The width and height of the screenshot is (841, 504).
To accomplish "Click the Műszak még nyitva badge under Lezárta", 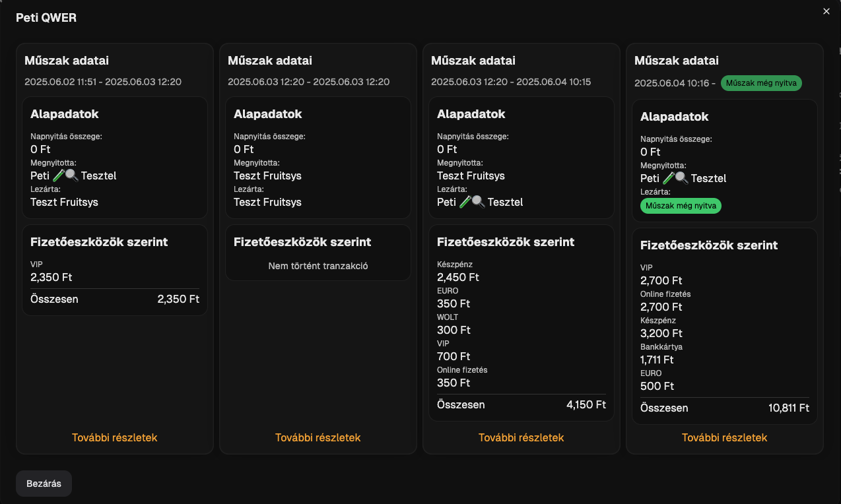I will point(681,206).
